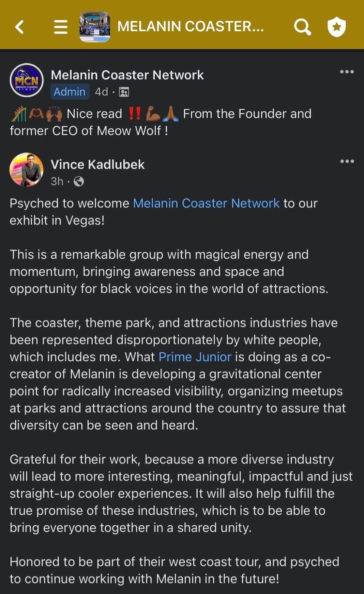Viewport: 364px width, 594px height.
Task: Select Vince Kadlubek's name
Action: 97,164
